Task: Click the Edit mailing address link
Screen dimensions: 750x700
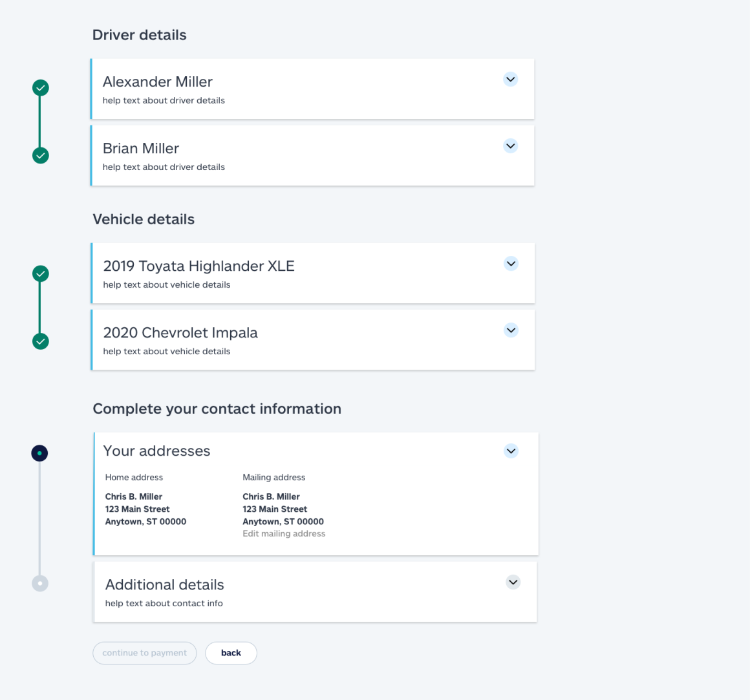Action: [284, 534]
